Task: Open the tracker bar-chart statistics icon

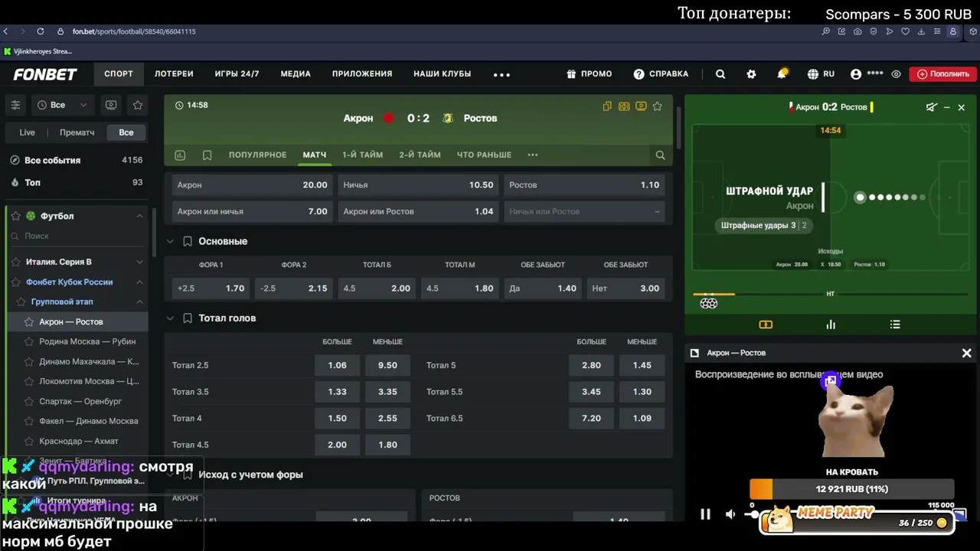Action: click(x=831, y=324)
